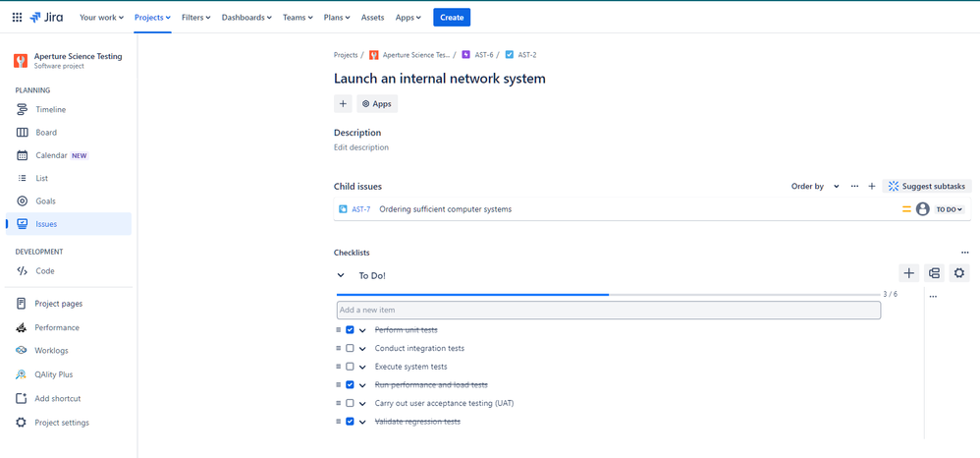Uncheck Perform unit tests
980x458 pixels.
click(x=350, y=329)
